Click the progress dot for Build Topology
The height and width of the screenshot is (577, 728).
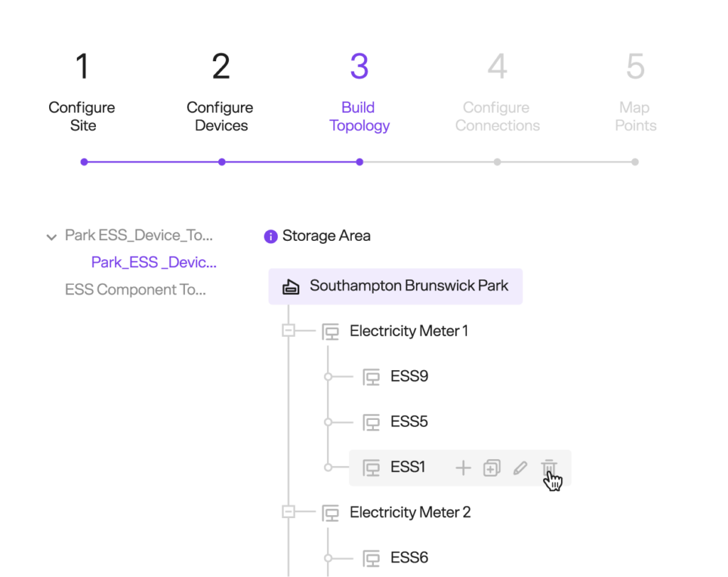pos(359,162)
